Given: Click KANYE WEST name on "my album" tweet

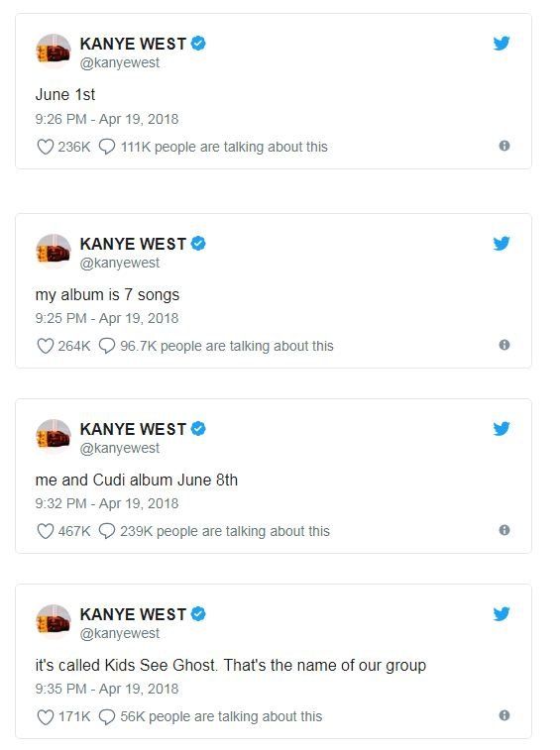Looking at the screenshot, I should click(x=133, y=244).
